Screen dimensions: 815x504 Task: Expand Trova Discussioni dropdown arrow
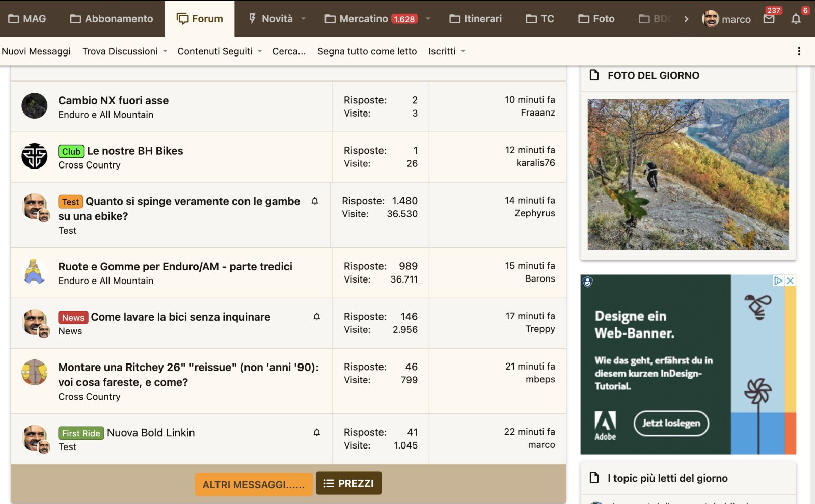165,51
